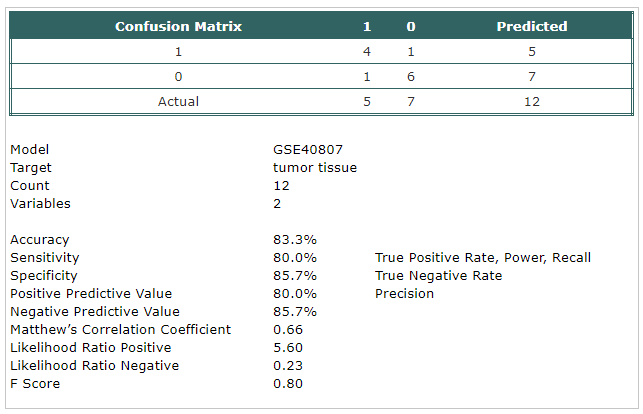
Task: Click the Precision note text
Action: (x=404, y=294)
